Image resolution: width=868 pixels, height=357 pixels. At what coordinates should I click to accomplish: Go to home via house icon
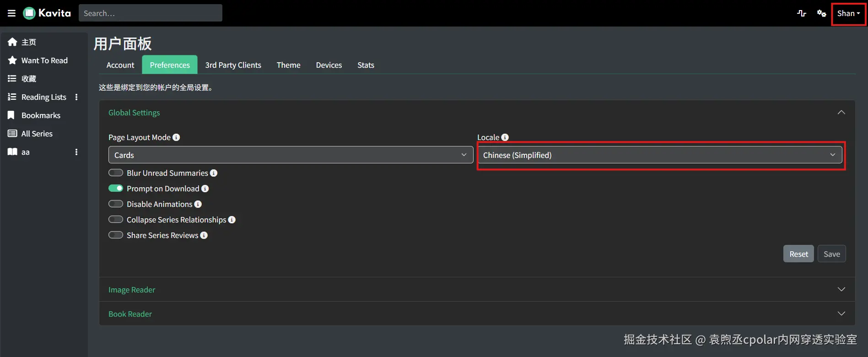click(12, 42)
